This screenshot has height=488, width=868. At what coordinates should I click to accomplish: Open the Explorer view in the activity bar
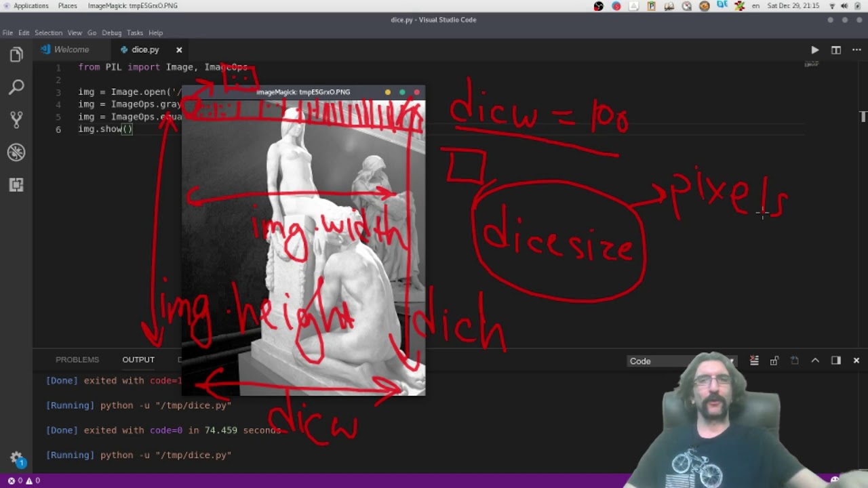pyautogui.click(x=16, y=55)
